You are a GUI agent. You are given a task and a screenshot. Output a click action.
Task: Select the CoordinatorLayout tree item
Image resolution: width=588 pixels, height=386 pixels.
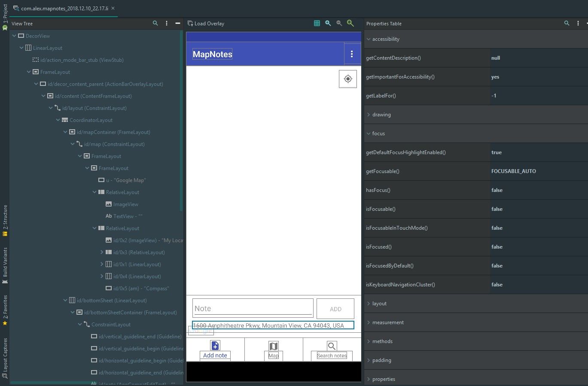[x=87, y=120]
